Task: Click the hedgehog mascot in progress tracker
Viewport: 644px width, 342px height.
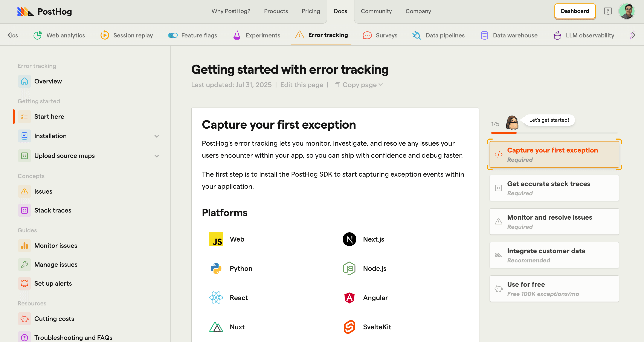Action: (512, 123)
